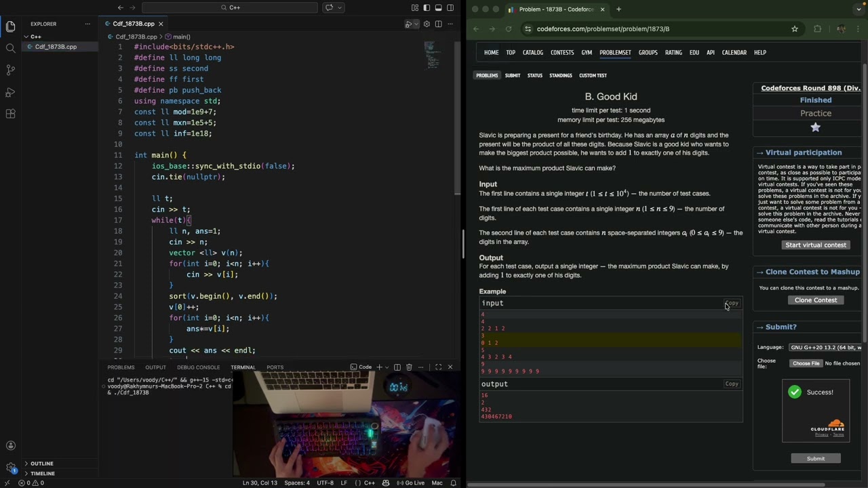Screen dimensions: 868x488
Task: Open the Copilot chat icon in title bar
Action: click(x=330, y=7)
